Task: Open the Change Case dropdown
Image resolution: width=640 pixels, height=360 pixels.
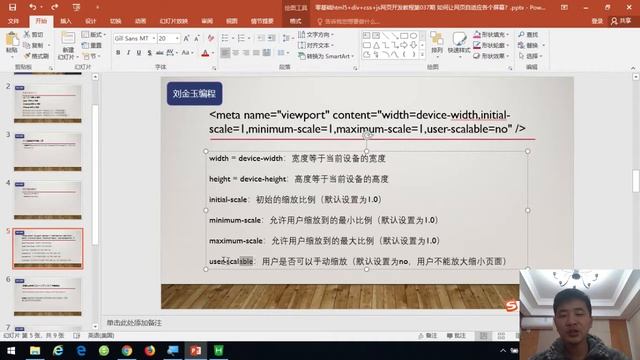Action: (x=186, y=53)
